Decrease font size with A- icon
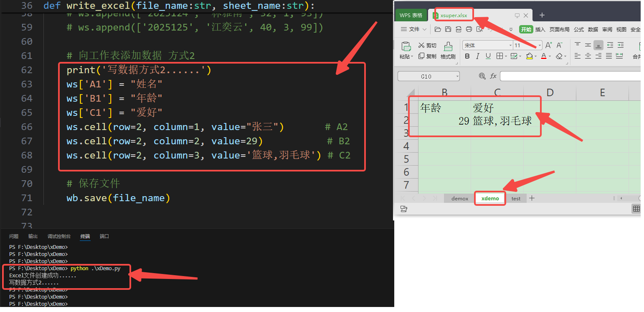 point(560,45)
